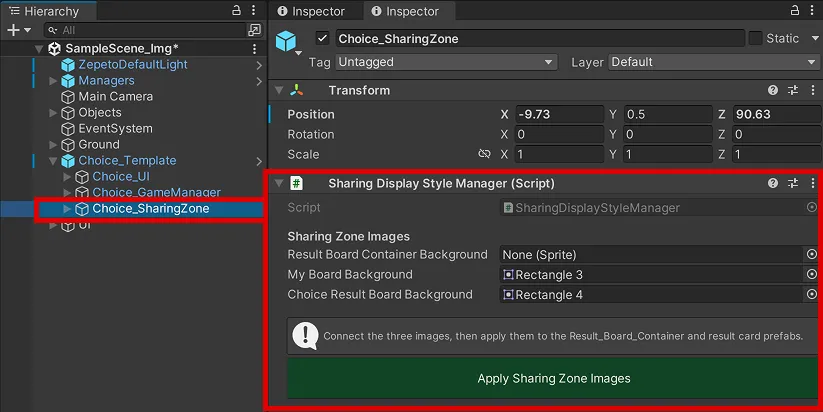Open Transform component options menu
The width and height of the screenshot is (823, 412).
[x=813, y=90]
